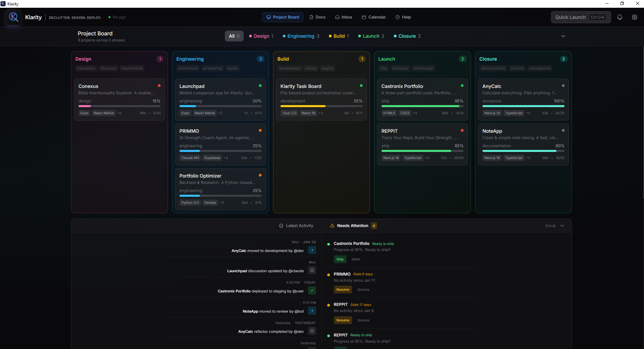Open the Inbox from the top navigation
The image size is (644, 349).
click(343, 17)
